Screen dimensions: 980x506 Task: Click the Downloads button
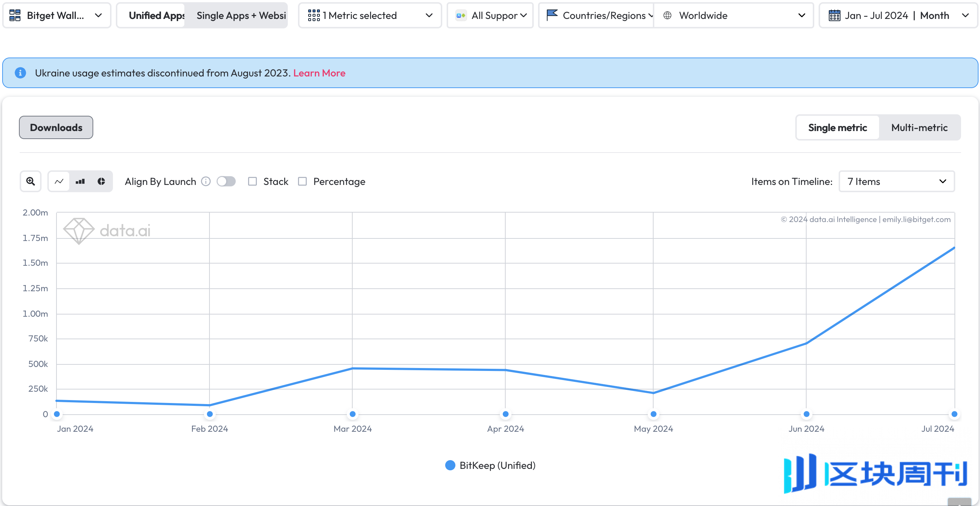[55, 127]
